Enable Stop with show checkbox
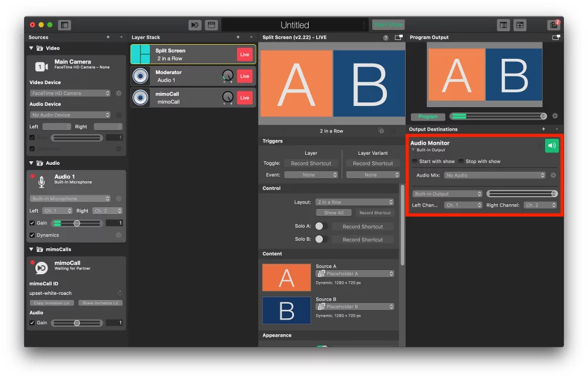Screen dimensions: 588x379 coord(461,161)
